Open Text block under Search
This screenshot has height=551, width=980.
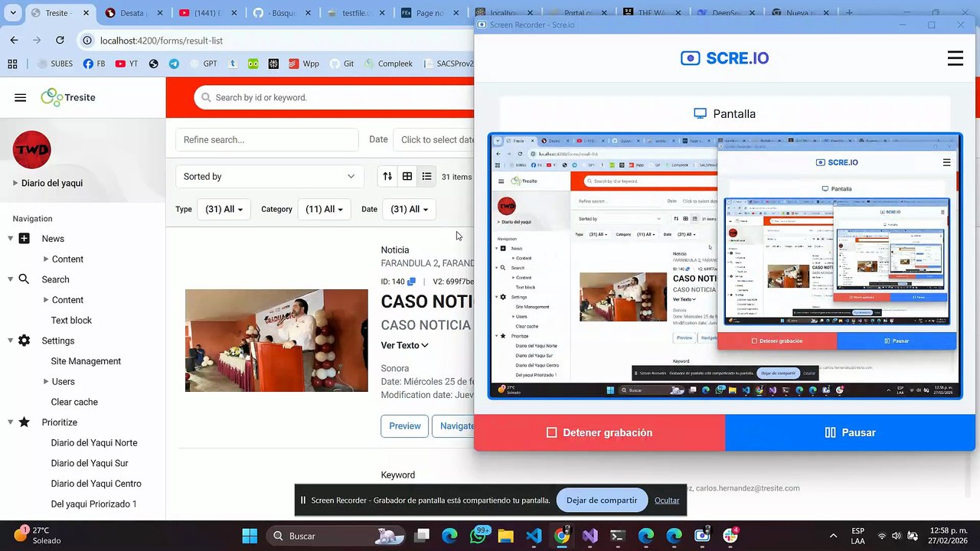click(x=71, y=321)
